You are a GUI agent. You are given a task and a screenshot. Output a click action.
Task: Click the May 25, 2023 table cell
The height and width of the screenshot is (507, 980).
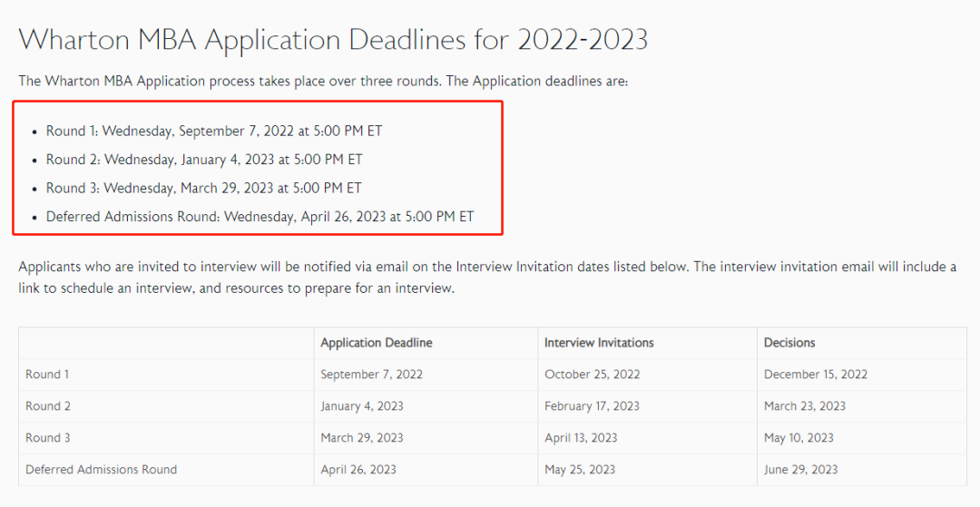580,470
